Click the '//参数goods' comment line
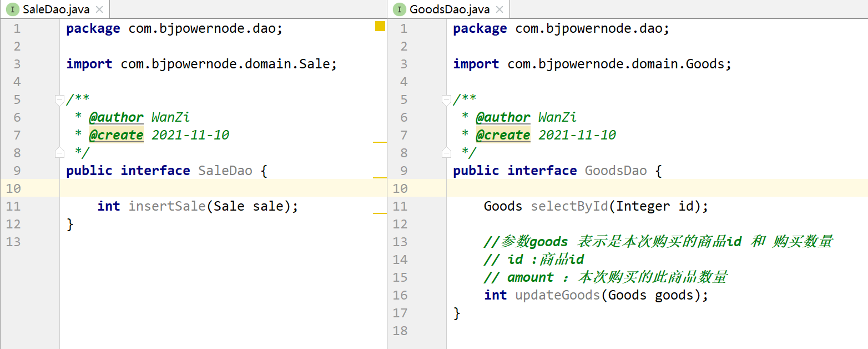 [659, 242]
